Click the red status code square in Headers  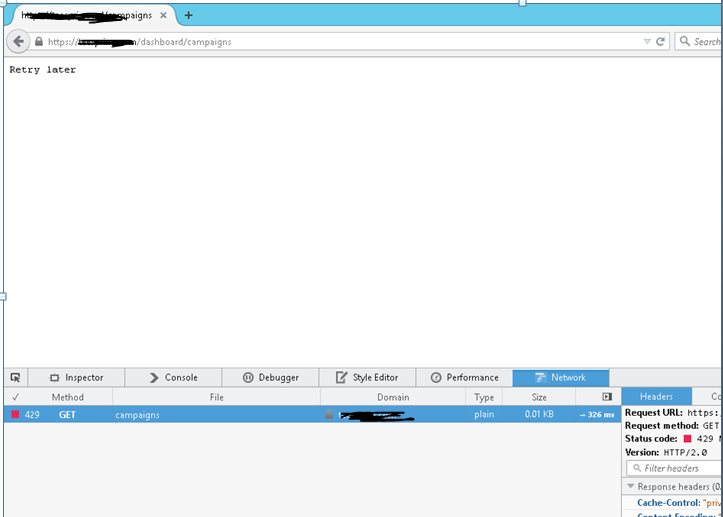click(687, 439)
